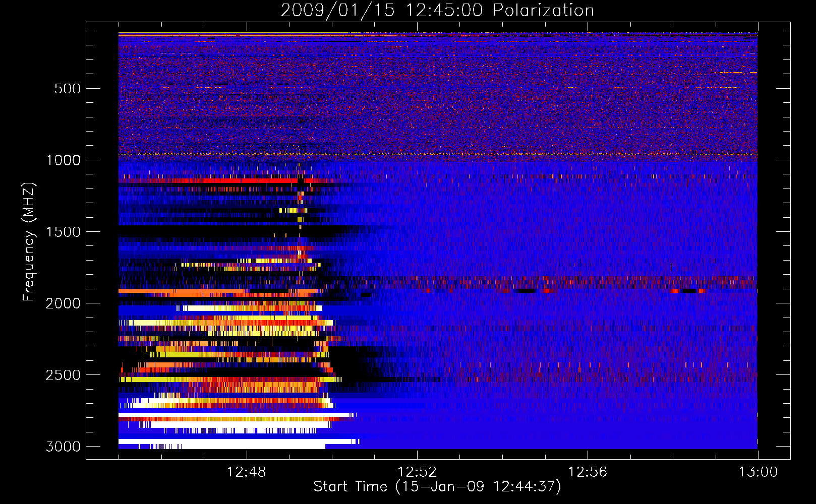Click the 'Start Time (15-Jan-09 12:44:37)' label
The width and height of the screenshot is (816, 504).
click(437, 486)
